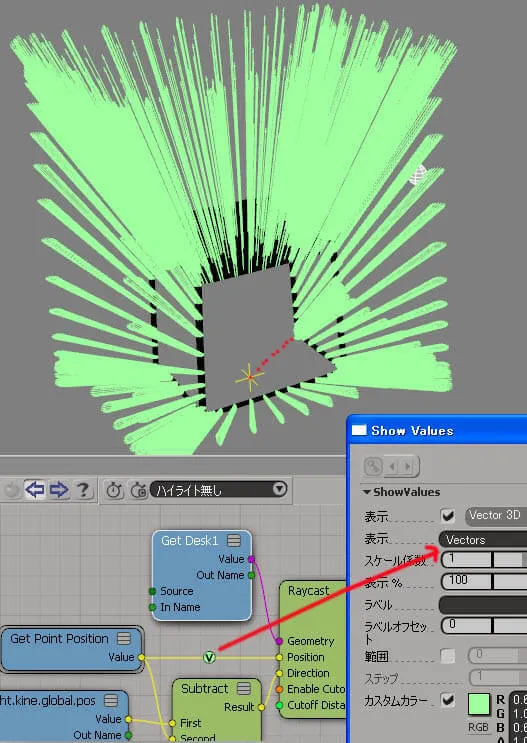Collapse the ShowValues section

(x=367, y=492)
